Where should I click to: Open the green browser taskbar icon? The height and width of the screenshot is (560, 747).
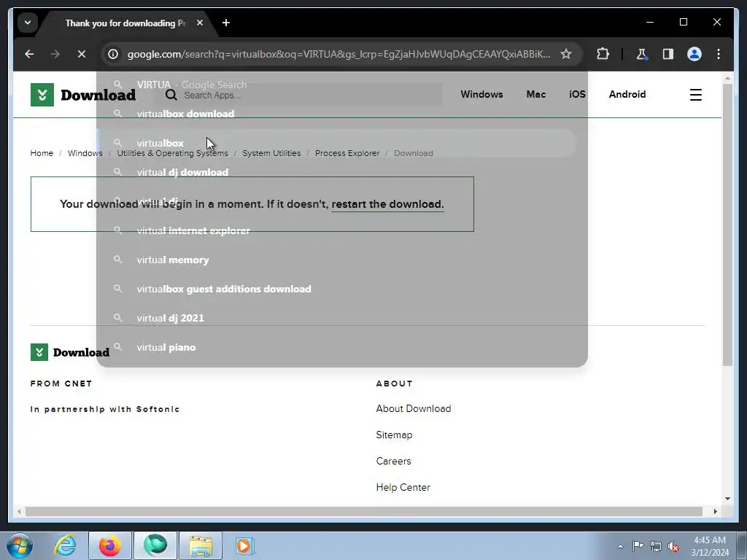155,545
